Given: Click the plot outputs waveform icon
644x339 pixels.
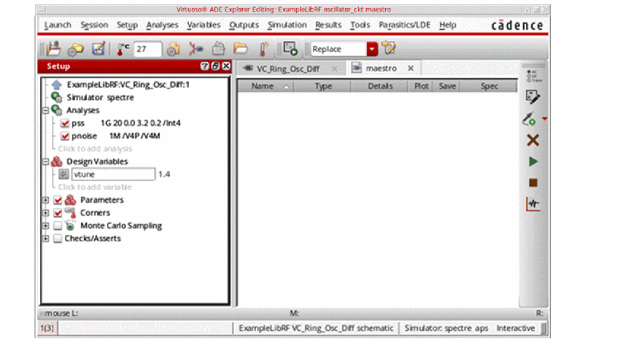Looking at the screenshot, I should (x=533, y=204).
